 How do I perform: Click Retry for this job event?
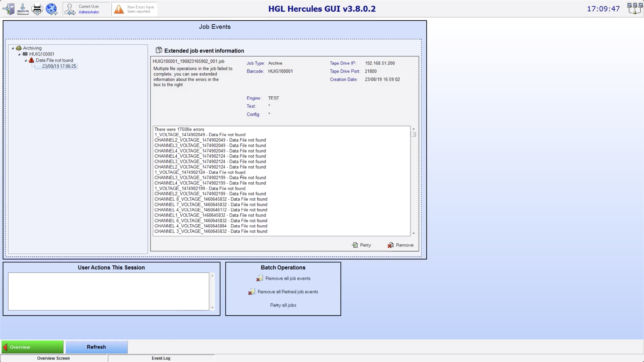pos(361,245)
